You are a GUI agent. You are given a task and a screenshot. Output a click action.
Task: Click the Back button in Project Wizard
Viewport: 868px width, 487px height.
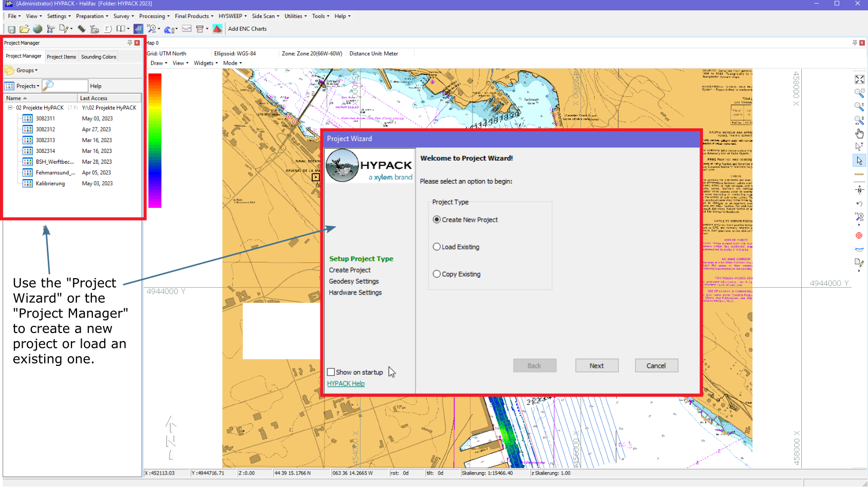pyautogui.click(x=534, y=365)
